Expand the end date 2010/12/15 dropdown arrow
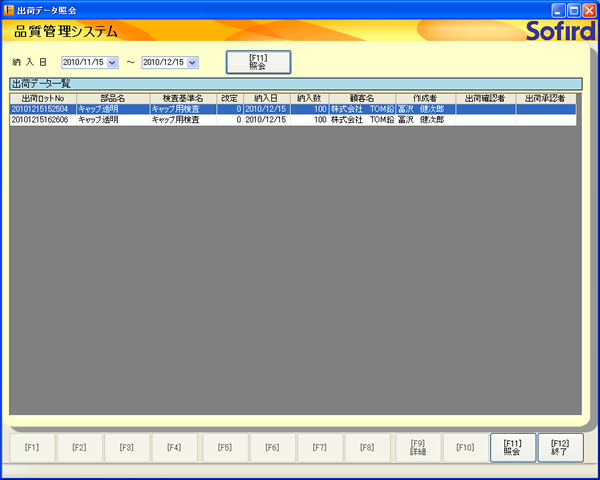 click(192, 63)
